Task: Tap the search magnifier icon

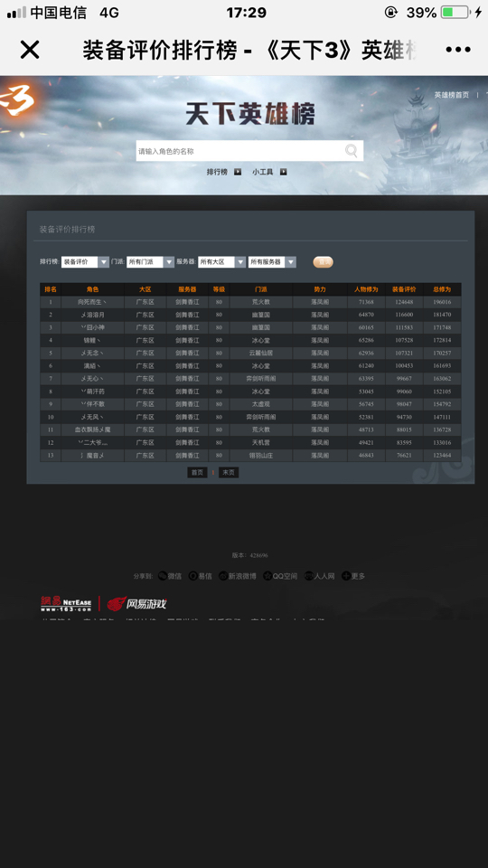Action: (352, 151)
